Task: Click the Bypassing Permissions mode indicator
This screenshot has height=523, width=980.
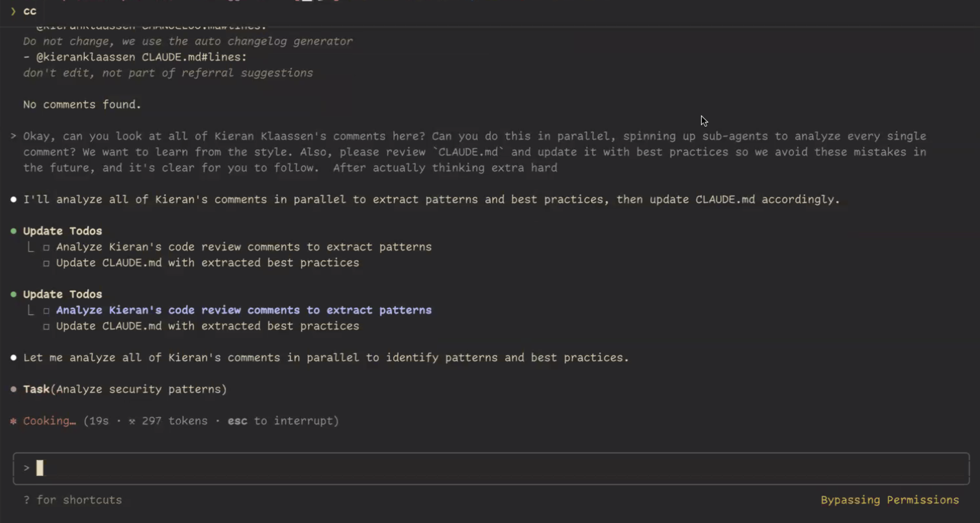Action: [x=889, y=500]
